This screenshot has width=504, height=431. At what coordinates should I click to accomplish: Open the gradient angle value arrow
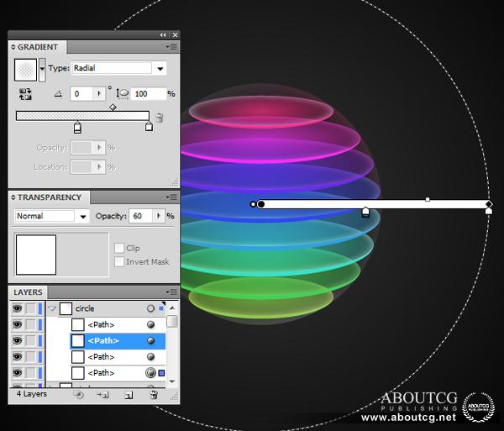tap(98, 94)
